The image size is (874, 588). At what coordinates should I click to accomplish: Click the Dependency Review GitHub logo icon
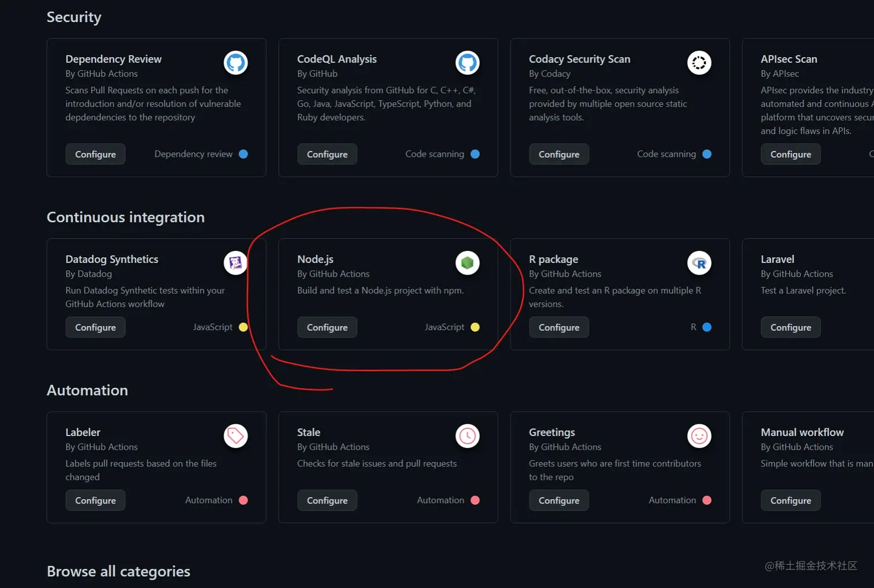click(x=236, y=62)
